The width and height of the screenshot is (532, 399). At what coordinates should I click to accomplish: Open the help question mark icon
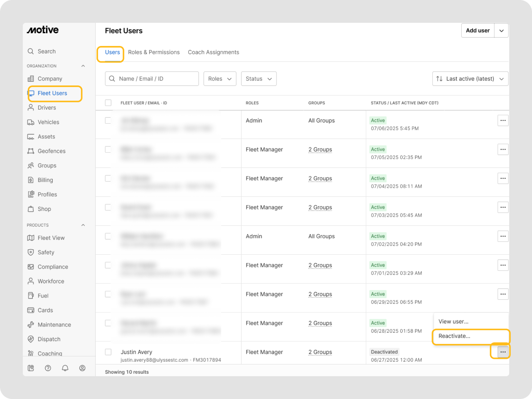click(48, 368)
